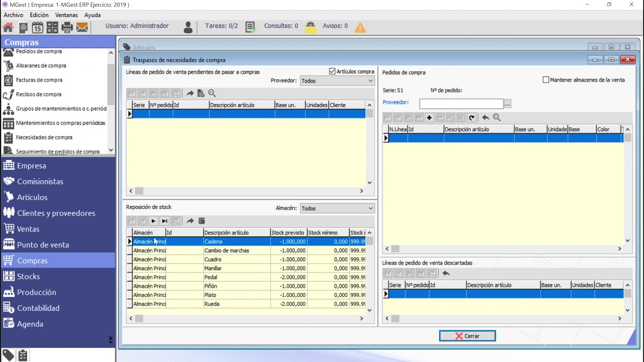This screenshot has width=644, height=362.
Task: Open the tasks checklist icon
Action: 251,27
